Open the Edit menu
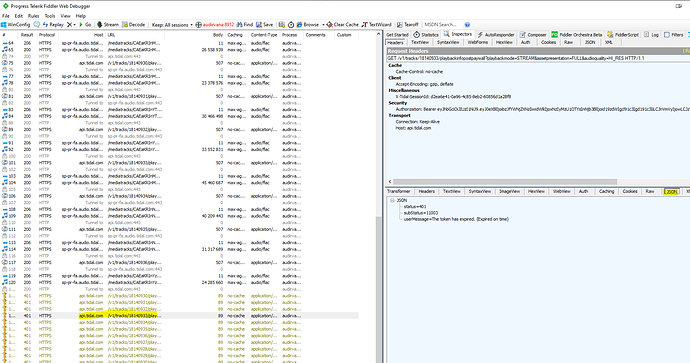 point(18,16)
